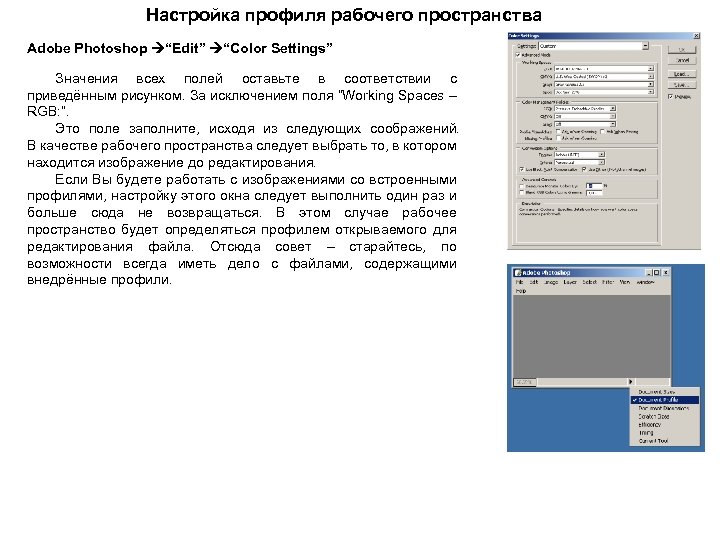The image size is (720, 540).
Task: Enable Profile Mismatches Ask When Pasting
Action: (602, 131)
